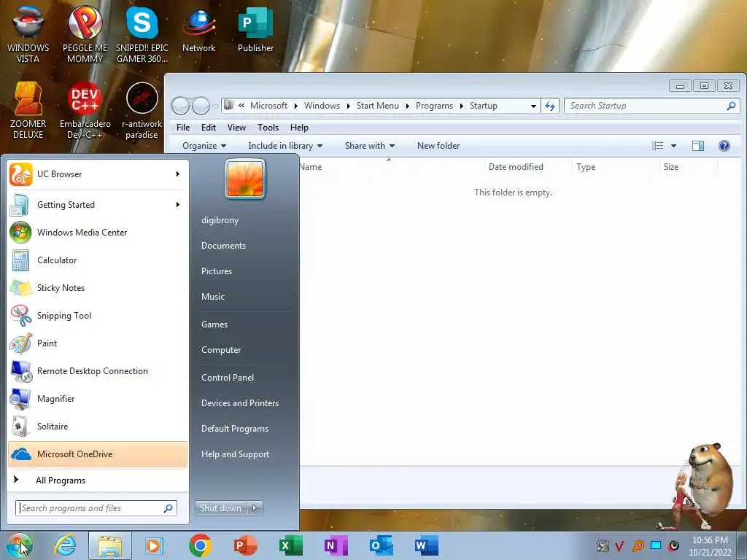The width and height of the screenshot is (747, 560).
Task: Sort by Date modified column
Action: (516, 167)
